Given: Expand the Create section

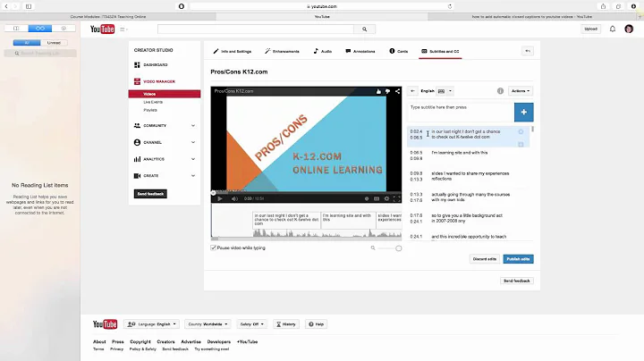Looking at the screenshot, I should pos(165,175).
